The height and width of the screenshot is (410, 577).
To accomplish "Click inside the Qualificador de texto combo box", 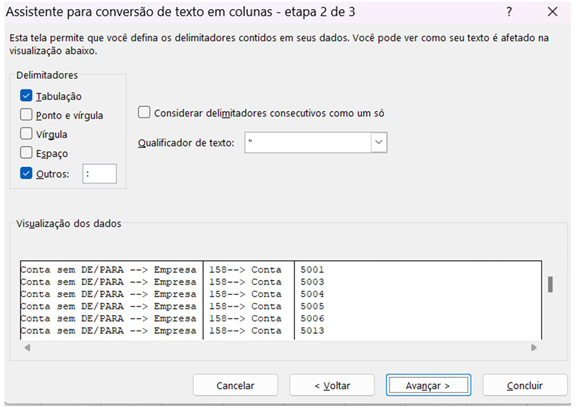I will [x=308, y=142].
